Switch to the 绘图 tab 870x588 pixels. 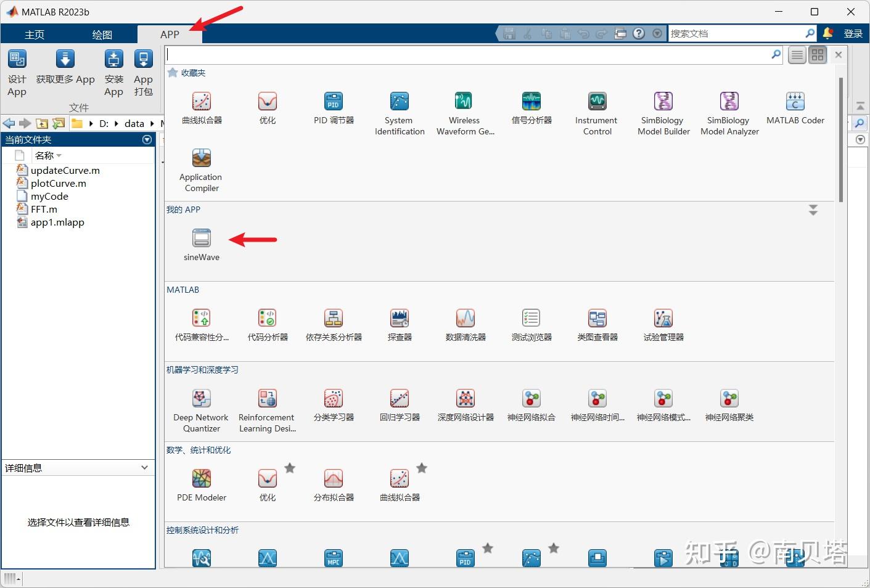click(x=102, y=35)
